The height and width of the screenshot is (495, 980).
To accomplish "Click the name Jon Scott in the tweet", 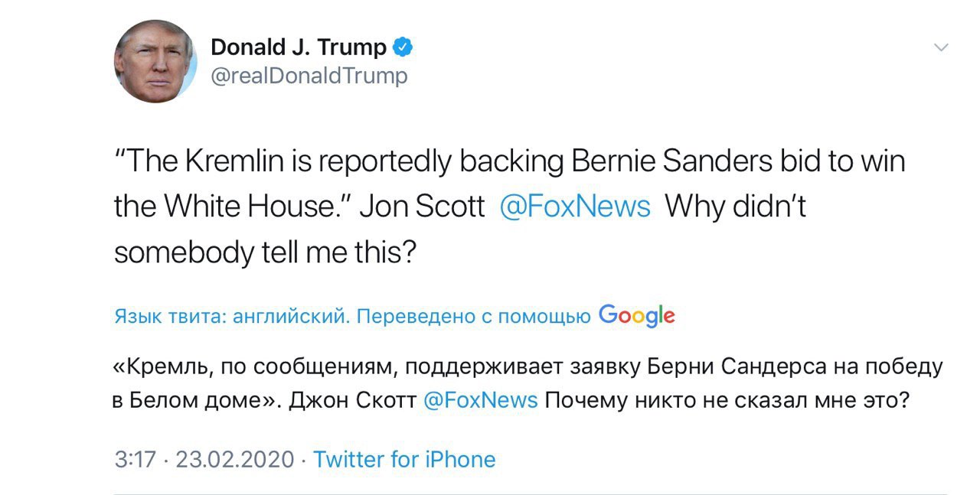I will [x=422, y=207].
